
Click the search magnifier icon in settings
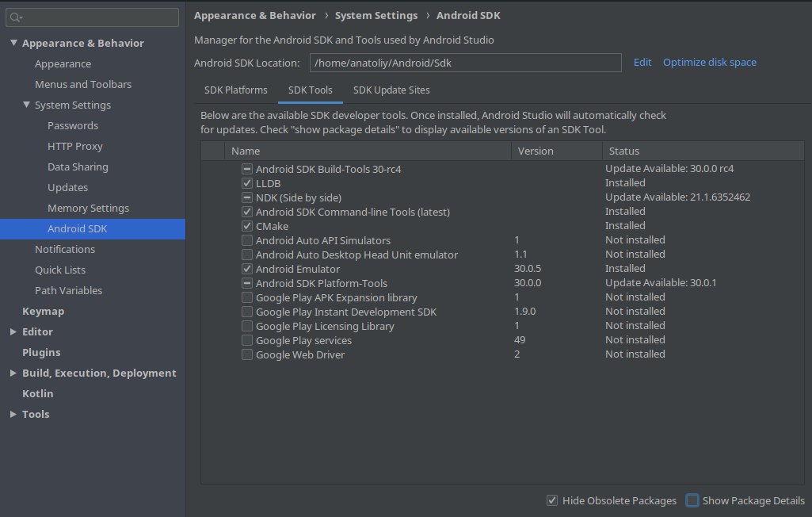click(x=16, y=17)
